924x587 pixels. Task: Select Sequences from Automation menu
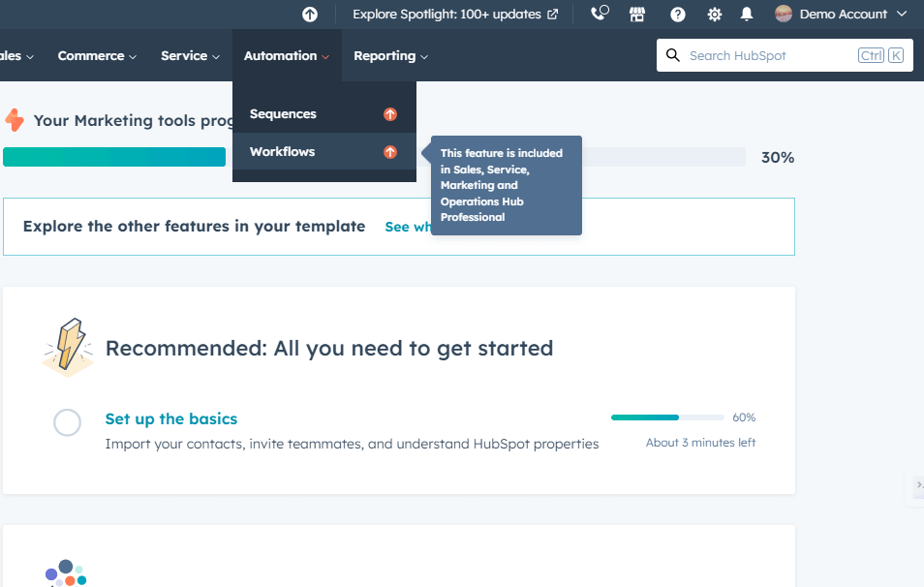324,114
